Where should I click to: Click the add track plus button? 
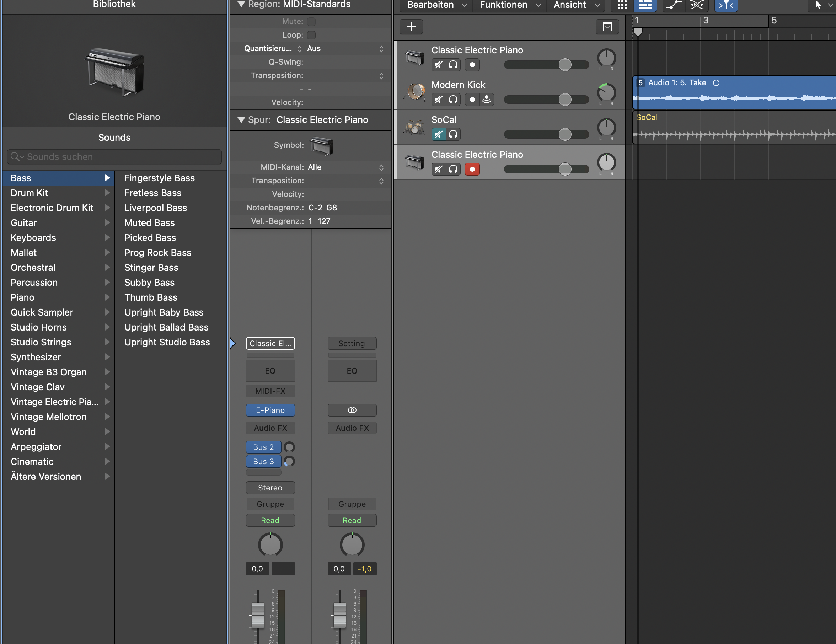[411, 27]
